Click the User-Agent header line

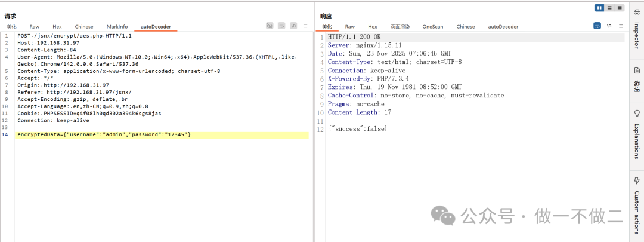pos(156,60)
